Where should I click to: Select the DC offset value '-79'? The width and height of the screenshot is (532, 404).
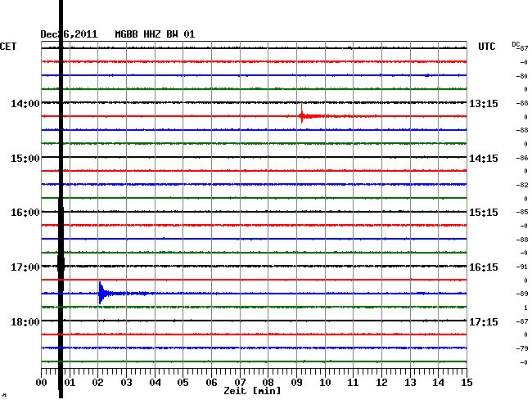point(522,348)
